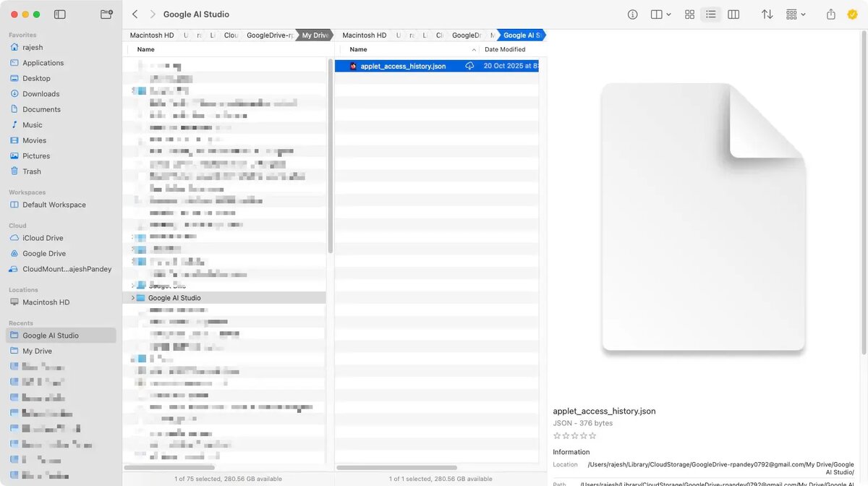Open the Get Info toolbar icon

pyautogui.click(x=633, y=14)
